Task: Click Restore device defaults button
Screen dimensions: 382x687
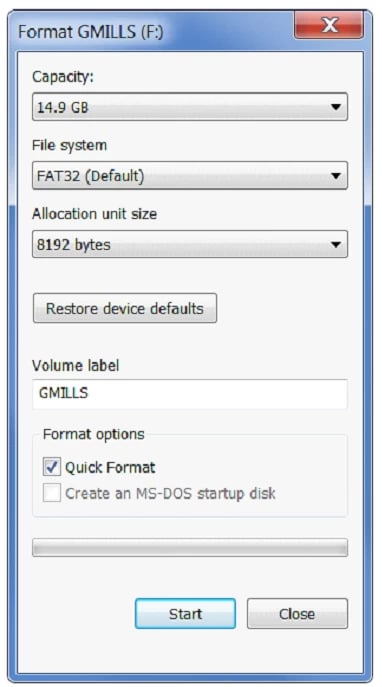Action: click(125, 308)
